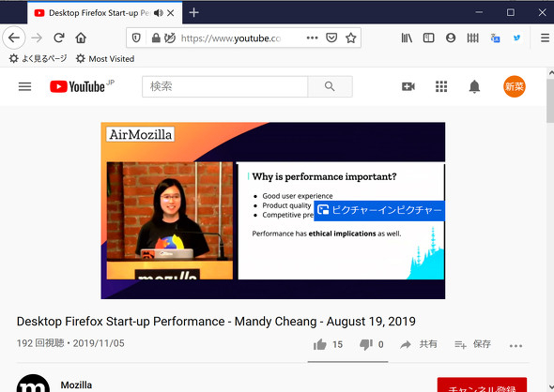The image size is (554, 392).
Task: Open the Library menu icon
Action: pos(407,38)
